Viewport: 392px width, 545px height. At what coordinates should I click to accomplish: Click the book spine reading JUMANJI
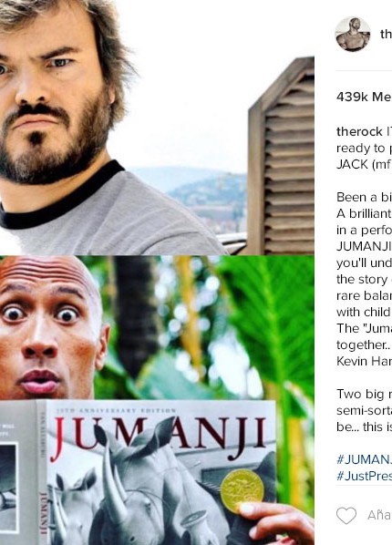(42, 473)
